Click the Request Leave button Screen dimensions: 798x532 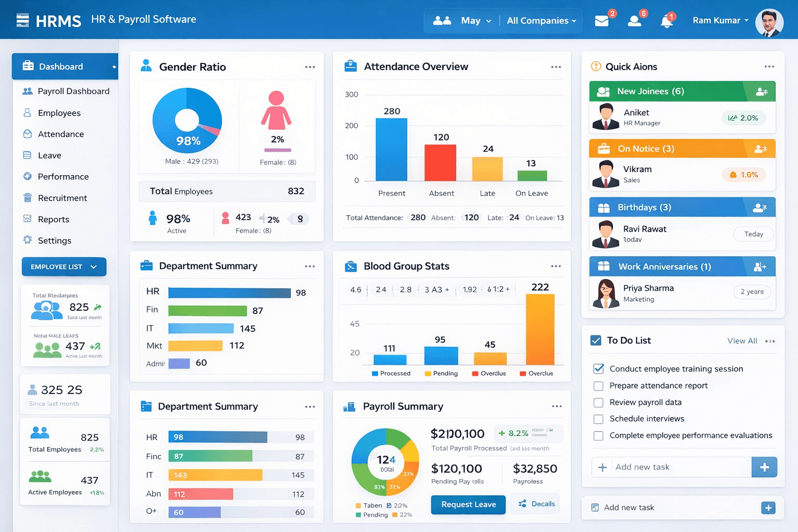click(x=468, y=504)
